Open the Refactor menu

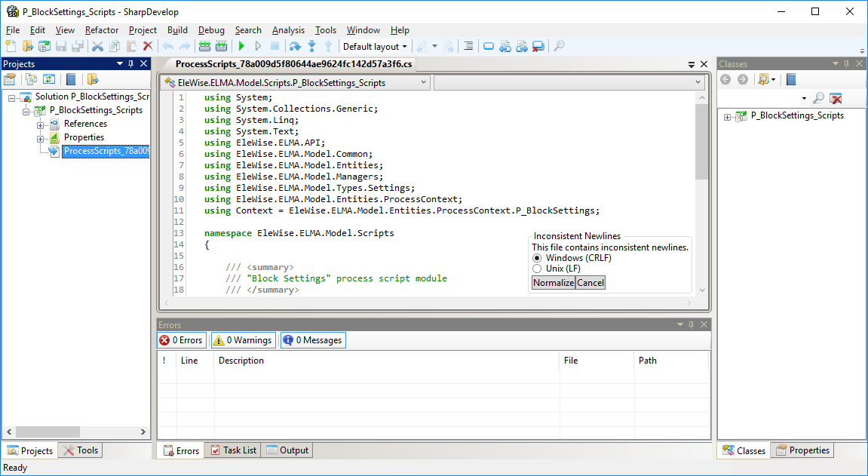click(x=102, y=30)
